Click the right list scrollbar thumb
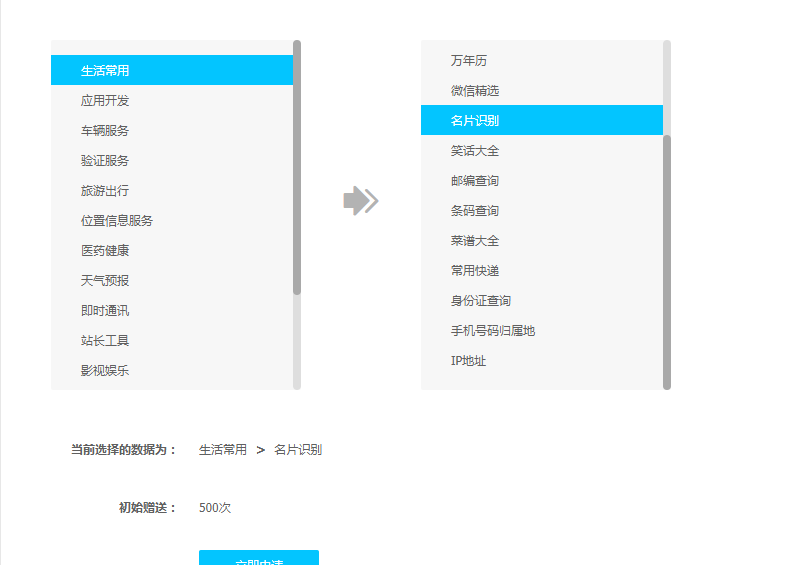Viewport: 797px width, 565px height. [667, 260]
